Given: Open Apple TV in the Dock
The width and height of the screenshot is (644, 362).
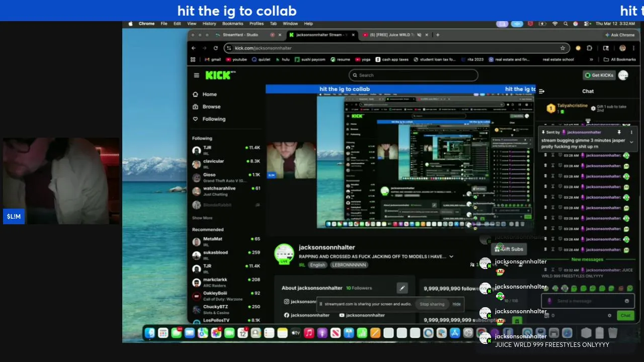Looking at the screenshot, I should coord(296,333).
